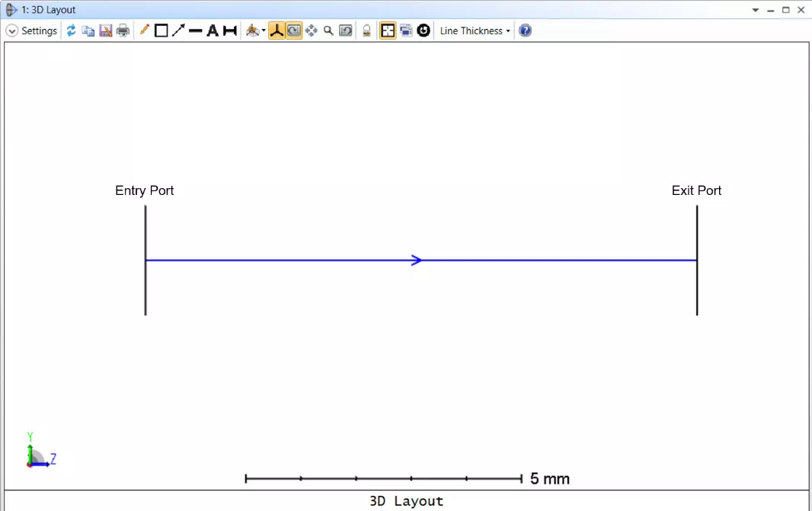The height and width of the screenshot is (511, 812).
Task: Toggle the highlighted rotate view button
Action: 293,30
